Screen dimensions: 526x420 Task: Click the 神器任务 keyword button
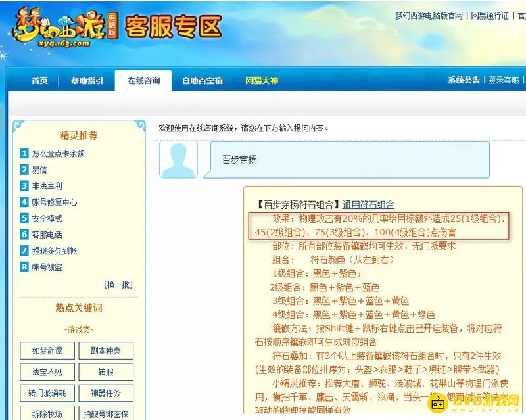[x=106, y=393]
